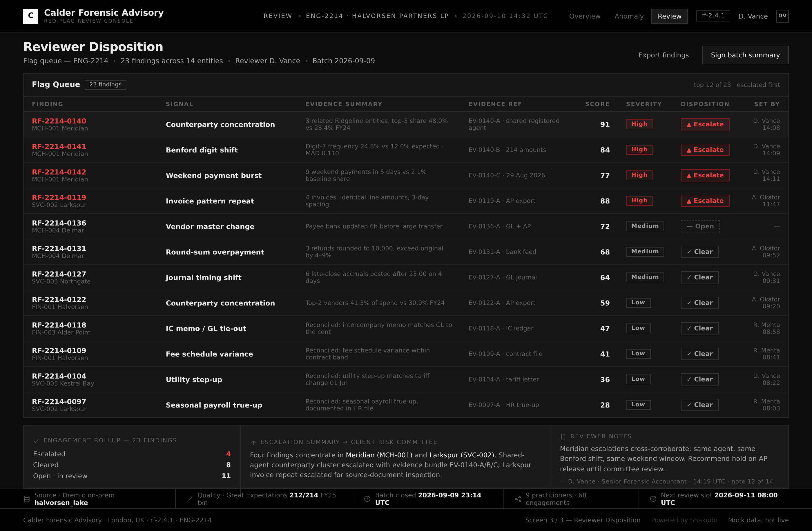Open the DV user avatar badge
The height and width of the screenshot is (531, 812).
tap(782, 16)
